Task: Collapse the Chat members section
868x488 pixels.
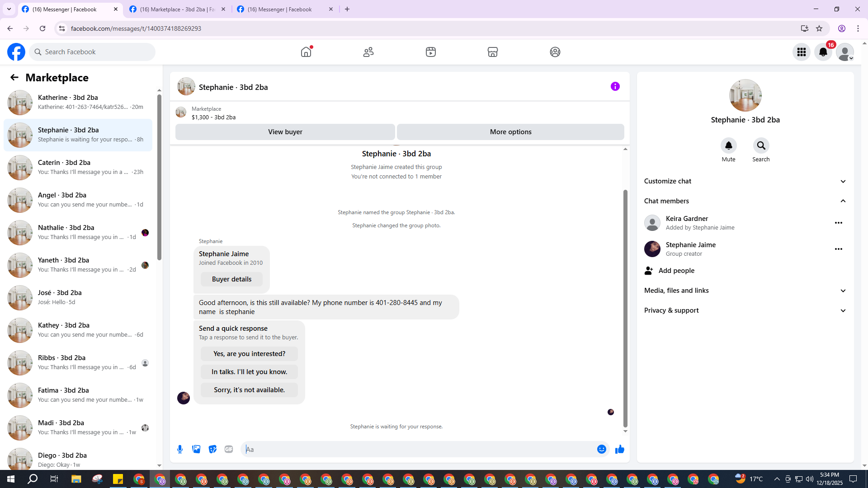Action: pyautogui.click(x=745, y=201)
